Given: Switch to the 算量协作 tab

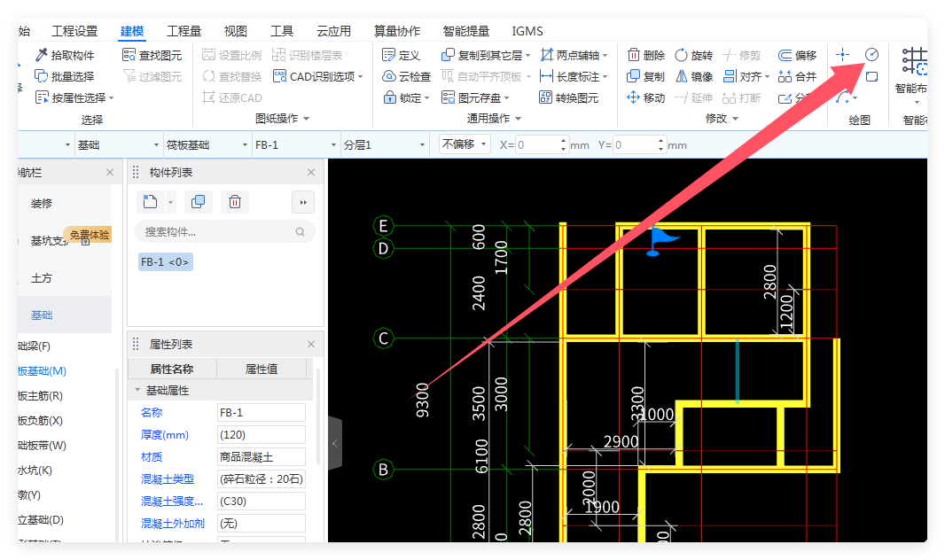Looking at the screenshot, I should coord(397,31).
